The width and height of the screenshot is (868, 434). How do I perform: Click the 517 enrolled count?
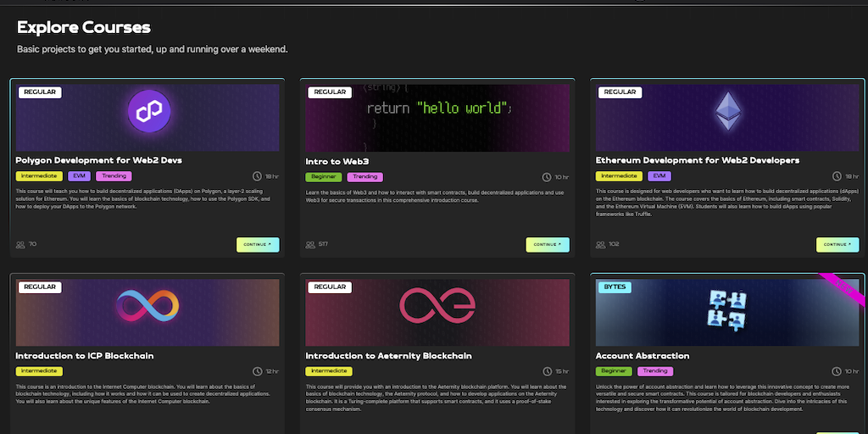tap(323, 243)
